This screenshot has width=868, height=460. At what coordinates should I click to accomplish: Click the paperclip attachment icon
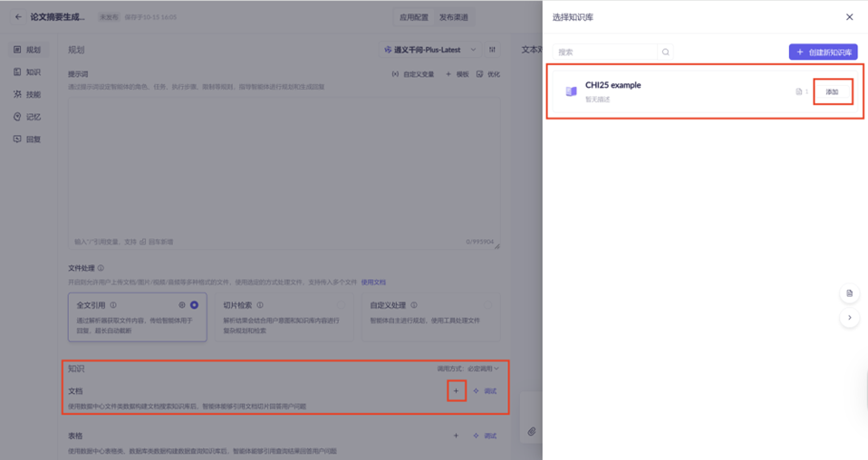(x=532, y=431)
